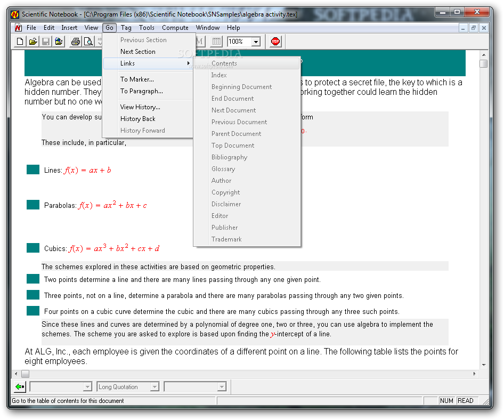Select History Forward in the Go menu
Viewport: 504px width, 420px height.
[x=148, y=131]
